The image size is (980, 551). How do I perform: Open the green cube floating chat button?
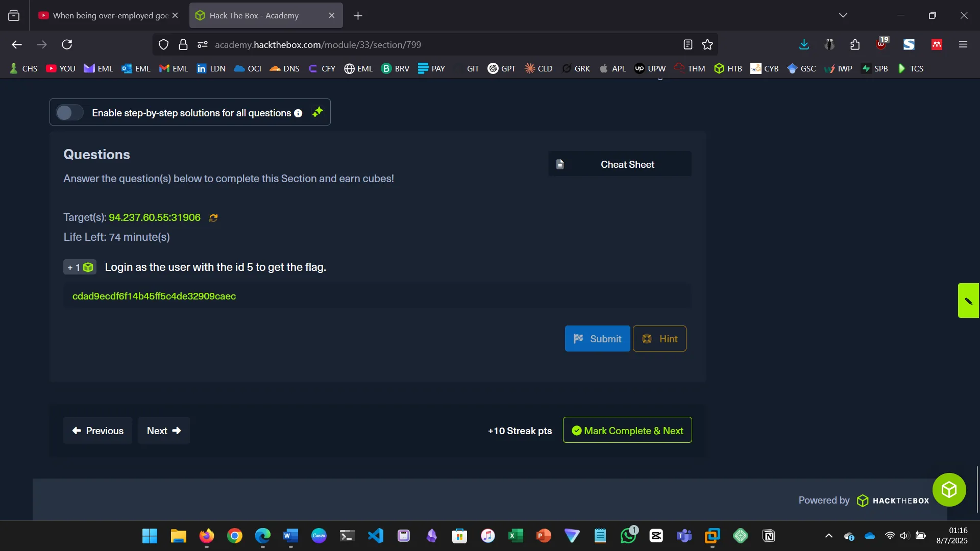(x=949, y=490)
